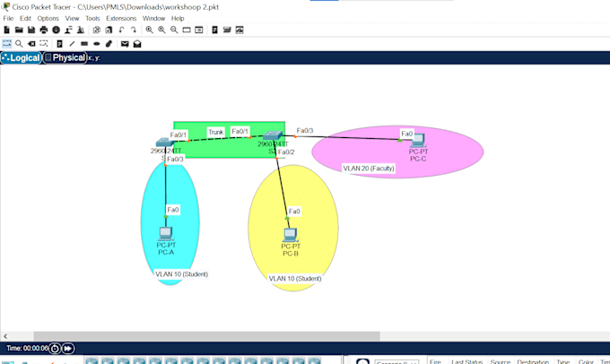Open the workspace list icon
Image resolution: width=610 pixels, height=364 pixels.
tap(199, 30)
